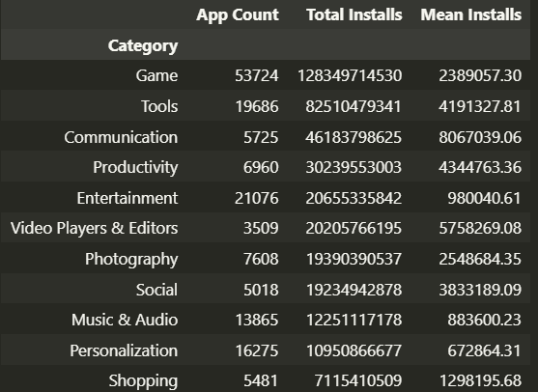Click Communication mean installs 8067039.06
This screenshot has width=538, height=392.
480,137
